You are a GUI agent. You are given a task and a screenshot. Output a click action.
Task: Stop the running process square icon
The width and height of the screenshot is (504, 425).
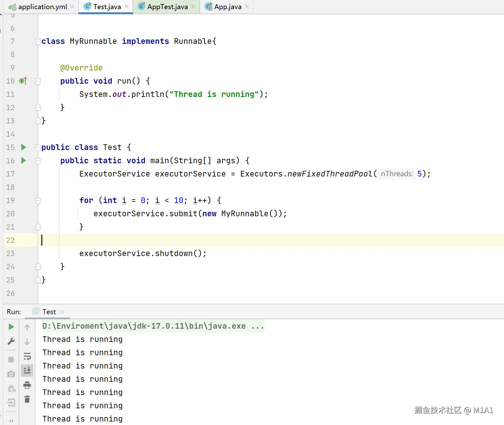coord(11,360)
